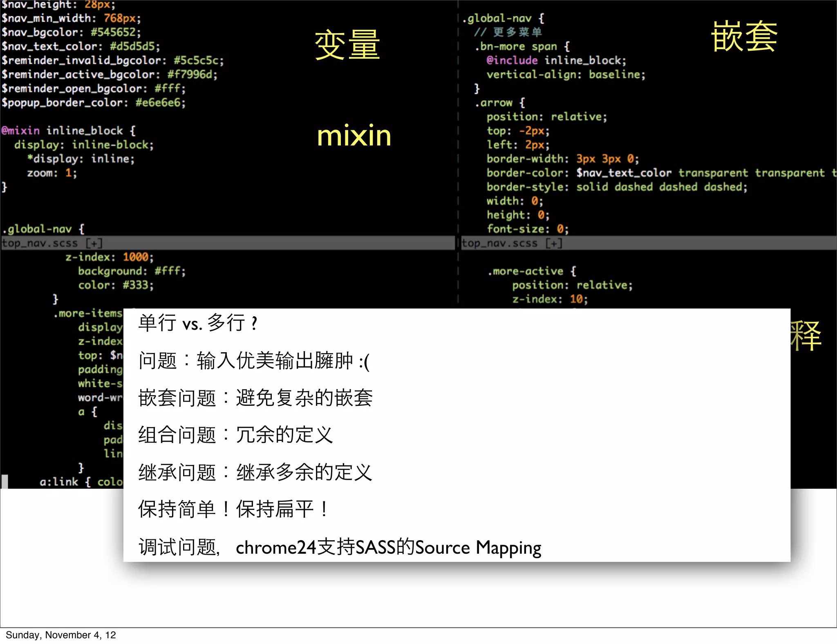Click the 'Sunday, November 4, 12' date footer

click(x=61, y=635)
